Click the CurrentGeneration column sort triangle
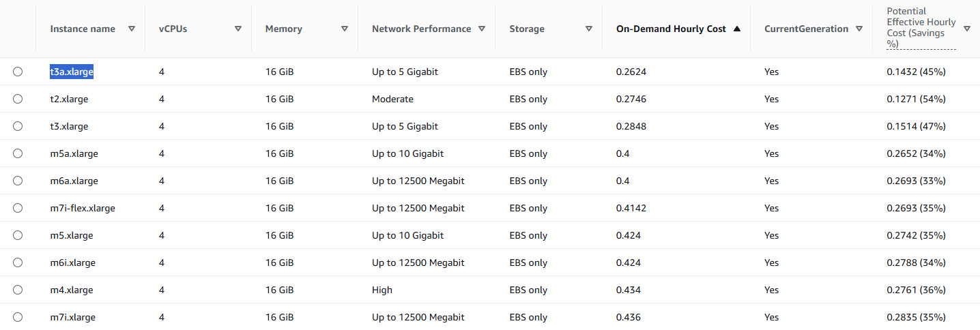 pos(859,29)
